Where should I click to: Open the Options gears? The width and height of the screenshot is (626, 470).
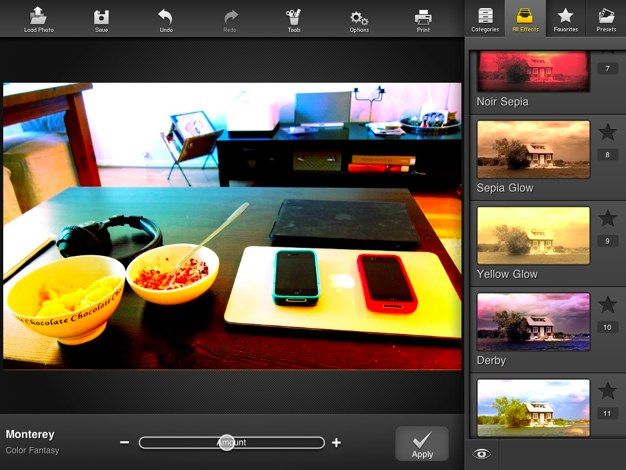coord(359,20)
